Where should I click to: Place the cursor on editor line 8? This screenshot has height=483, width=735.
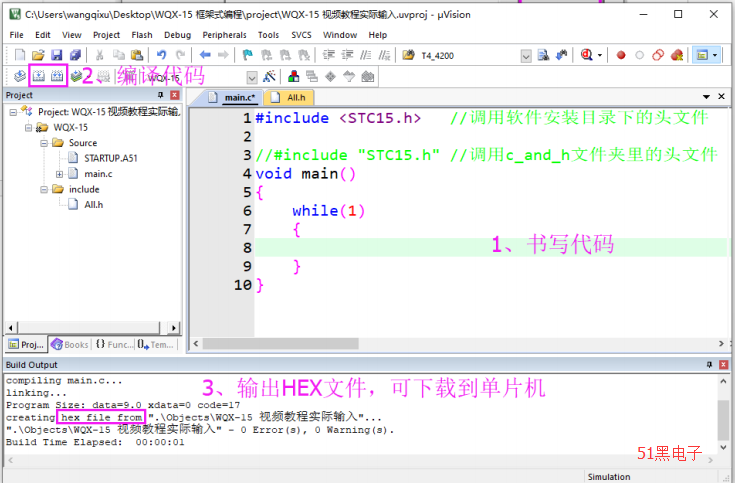pyautogui.click(x=491, y=248)
